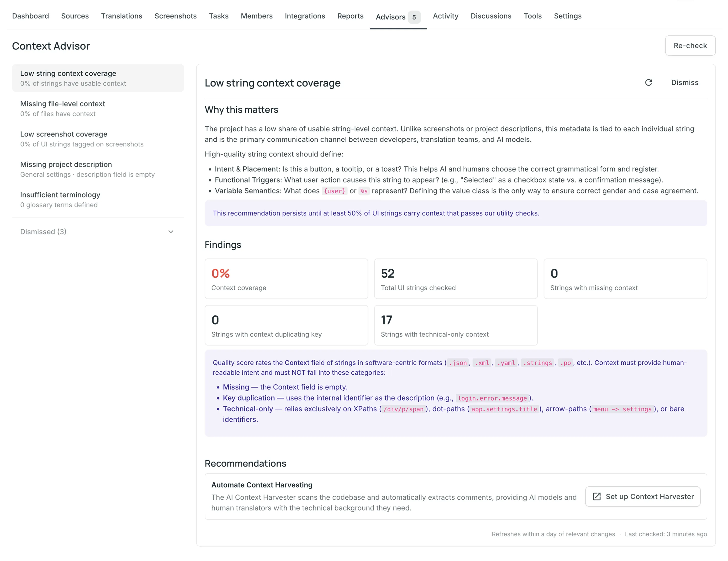Image resolution: width=728 pixels, height=561 pixels.
Task: Click Last checked: 3 minutes ago text
Action: pos(666,534)
